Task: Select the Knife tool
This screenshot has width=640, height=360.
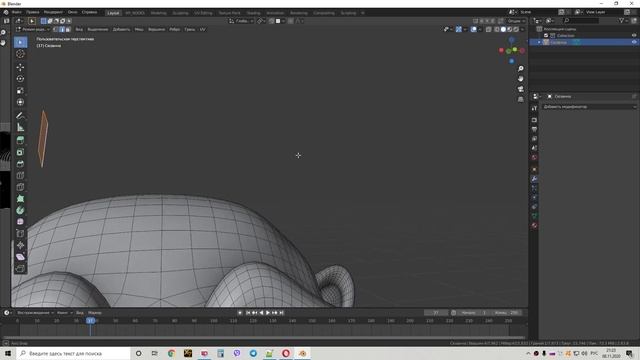Action: [x=20, y=187]
